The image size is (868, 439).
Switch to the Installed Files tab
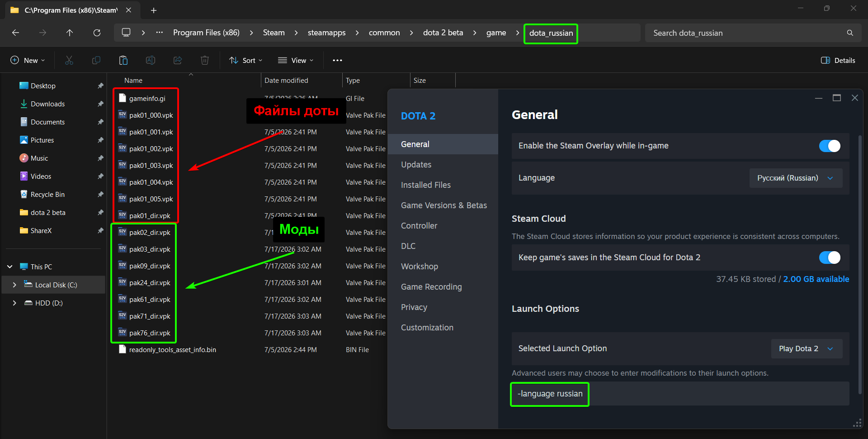coord(426,185)
